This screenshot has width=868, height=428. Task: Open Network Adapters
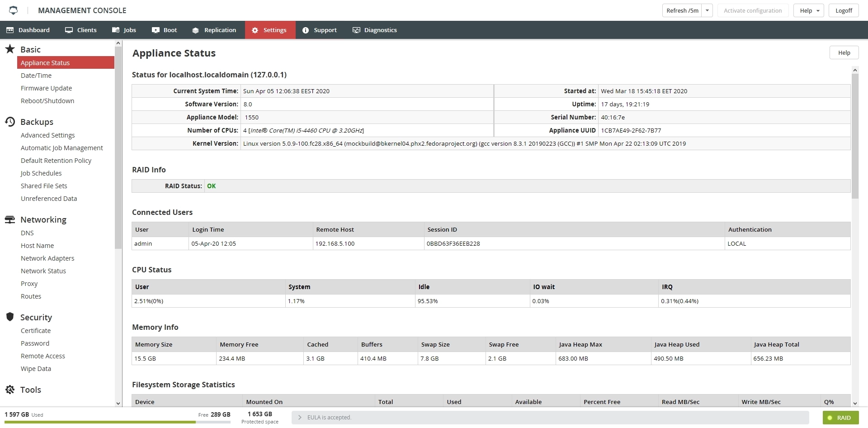[x=47, y=258]
